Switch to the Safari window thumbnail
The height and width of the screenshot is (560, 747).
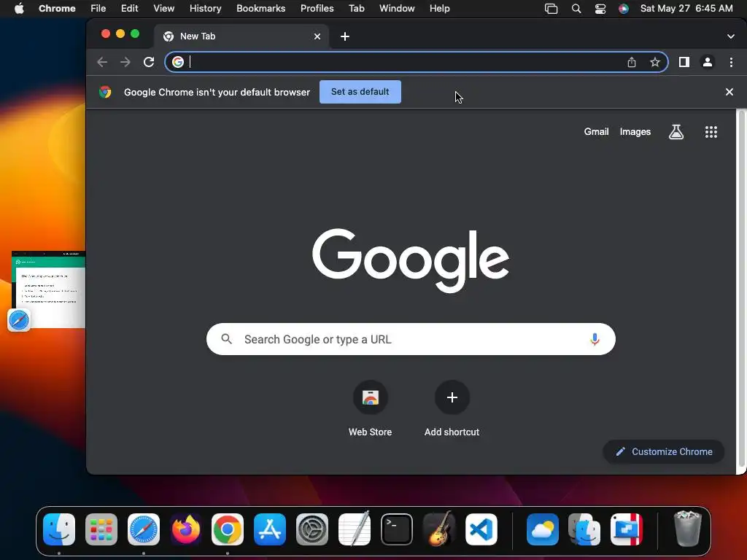49,289
